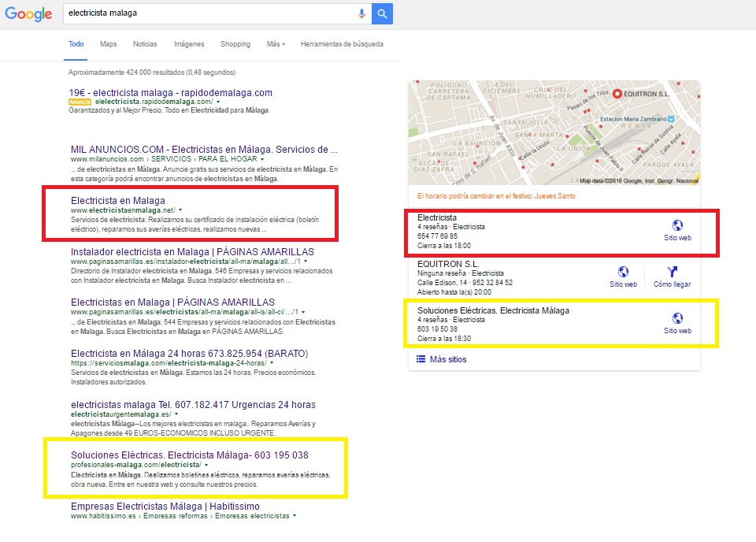Switch to the Maps tab
Image resolution: width=756 pixels, height=542 pixels.
click(x=108, y=44)
